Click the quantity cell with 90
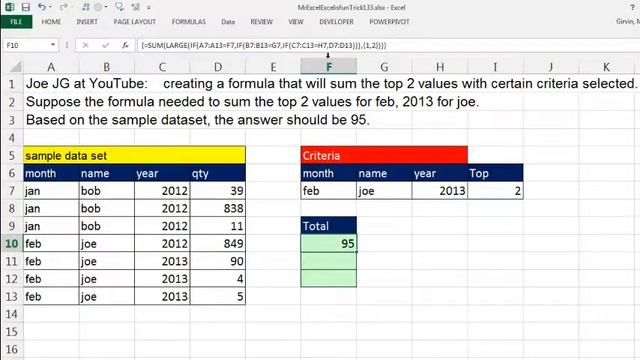 pyautogui.click(x=218, y=261)
